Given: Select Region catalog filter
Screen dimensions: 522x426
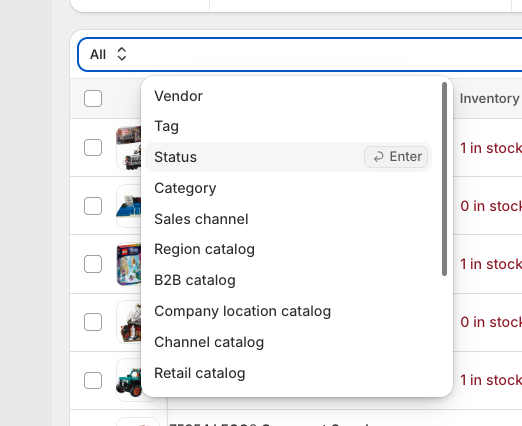Looking at the screenshot, I should coord(288,249).
